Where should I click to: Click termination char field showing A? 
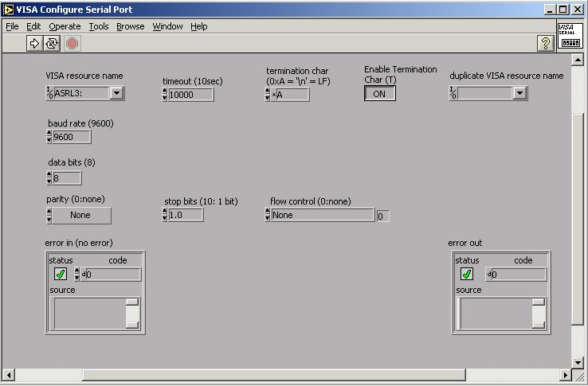pyautogui.click(x=290, y=95)
